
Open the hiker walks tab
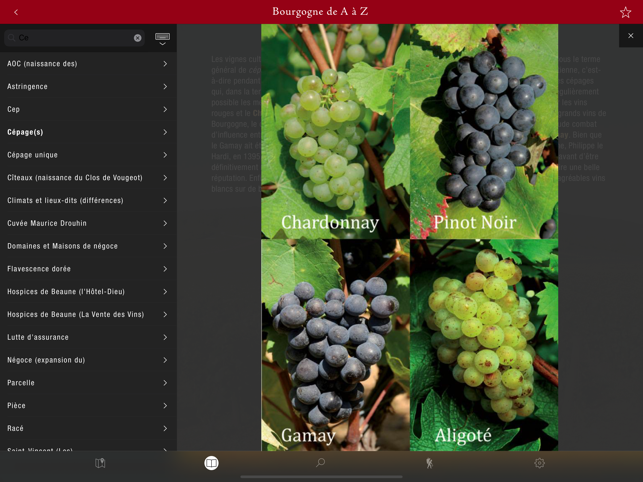point(429,463)
